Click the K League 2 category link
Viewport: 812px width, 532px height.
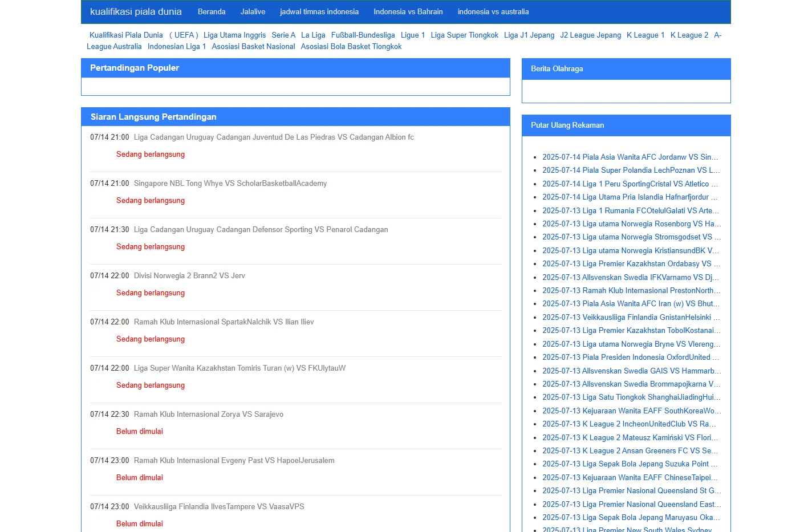point(689,35)
